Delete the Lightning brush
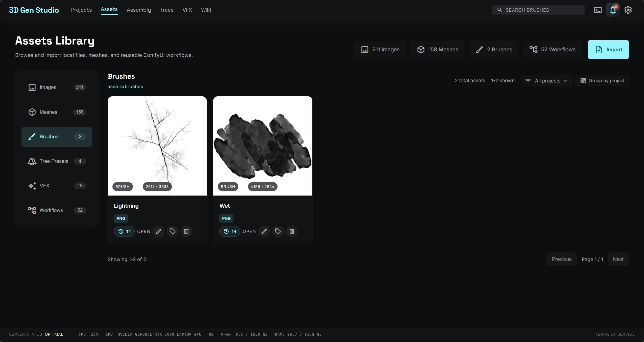 click(x=186, y=231)
